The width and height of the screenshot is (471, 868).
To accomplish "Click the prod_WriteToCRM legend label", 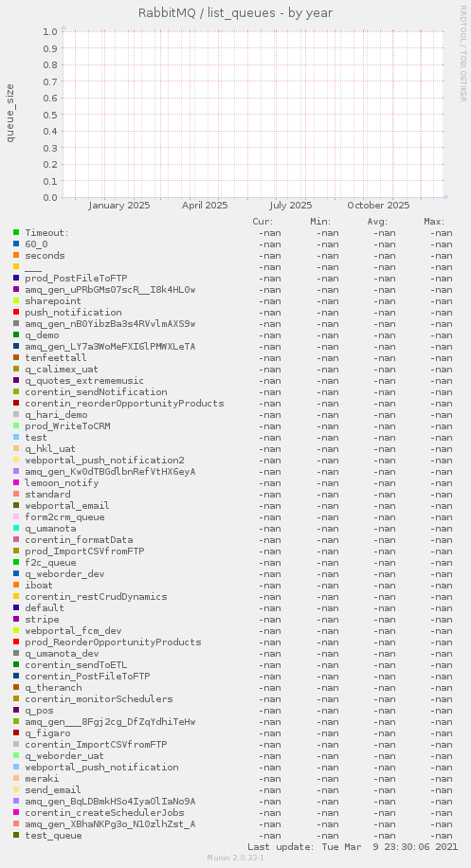I will pos(67,425).
